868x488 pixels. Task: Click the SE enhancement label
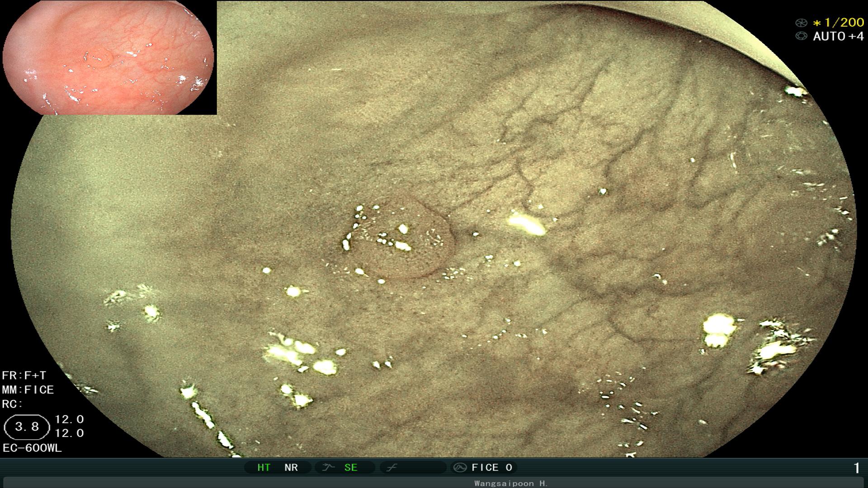click(x=351, y=468)
